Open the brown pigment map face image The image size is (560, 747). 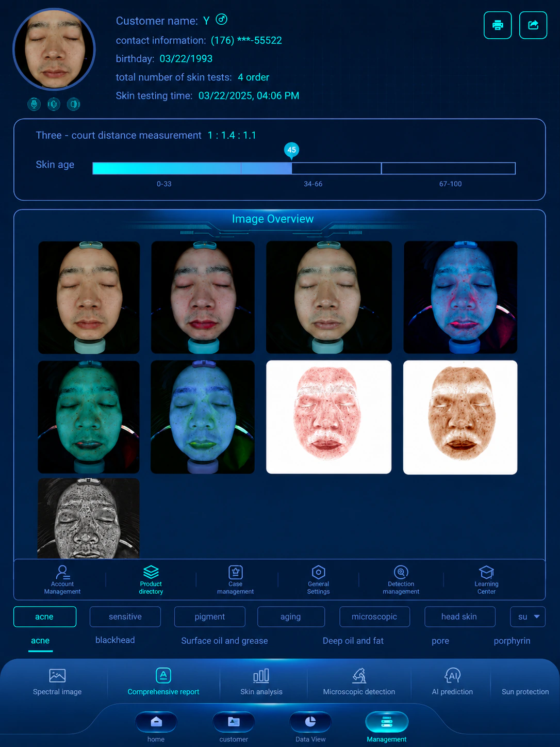click(x=460, y=417)
